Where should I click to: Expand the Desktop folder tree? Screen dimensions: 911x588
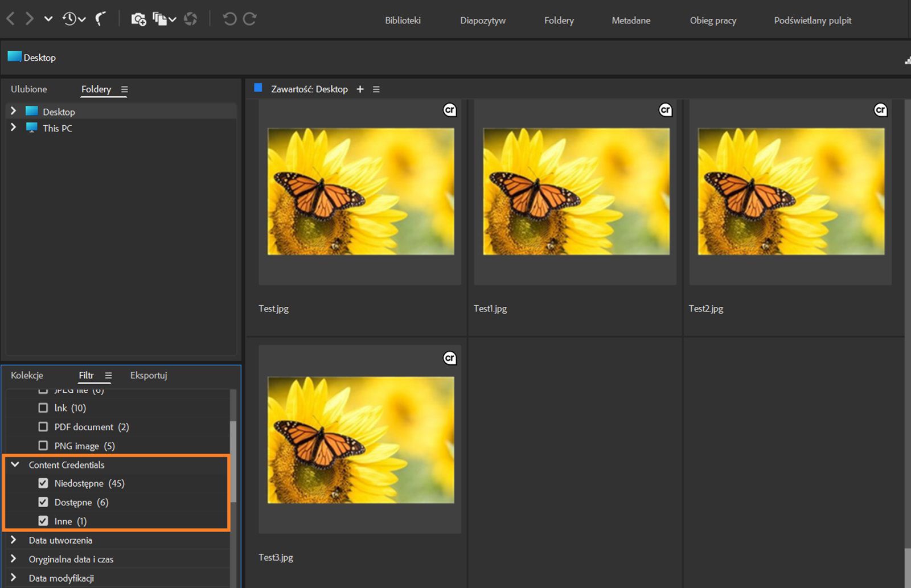(14, 111)
